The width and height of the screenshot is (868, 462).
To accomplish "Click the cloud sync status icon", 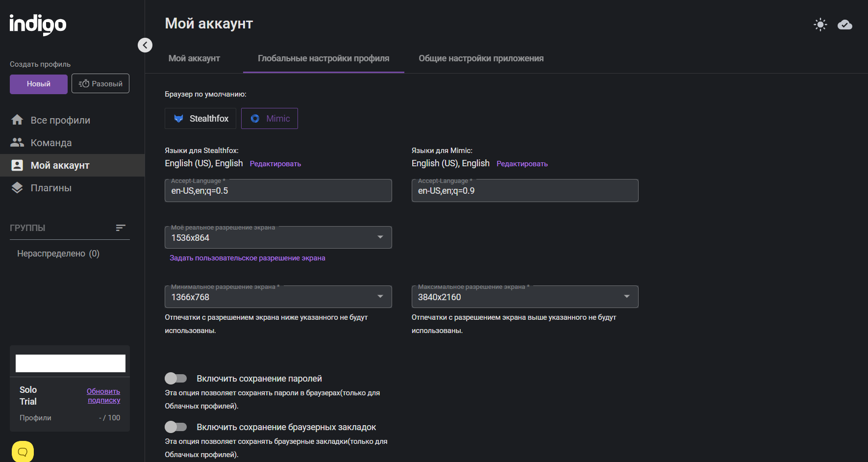I will click(845, 25).
